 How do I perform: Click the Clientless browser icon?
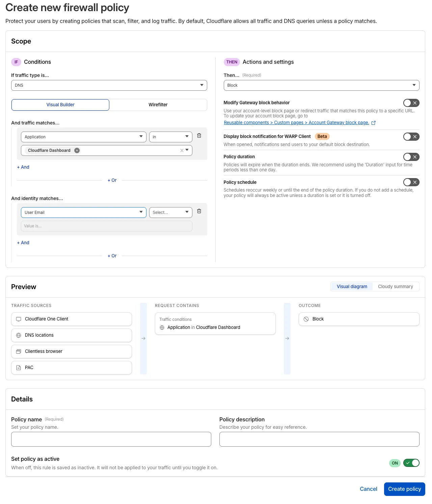click(19, 351)
